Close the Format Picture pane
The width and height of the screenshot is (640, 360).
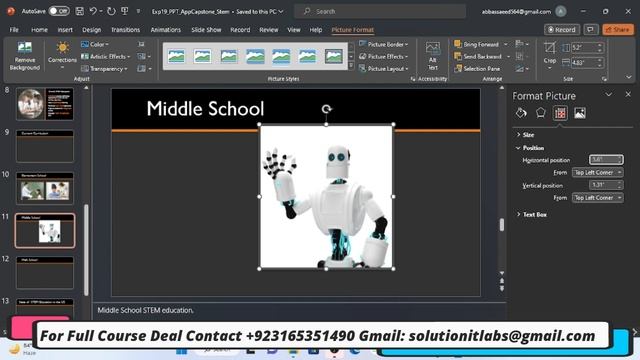pos(628,94)
